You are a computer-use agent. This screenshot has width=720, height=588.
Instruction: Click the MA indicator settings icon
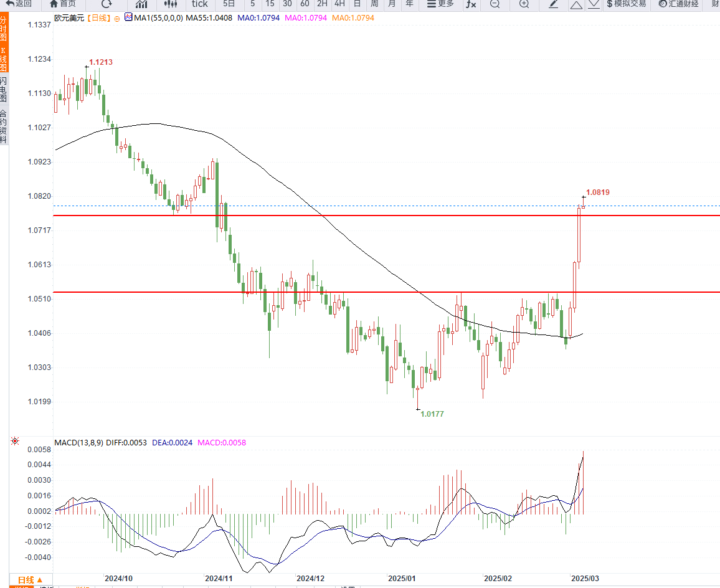point(128,17)
